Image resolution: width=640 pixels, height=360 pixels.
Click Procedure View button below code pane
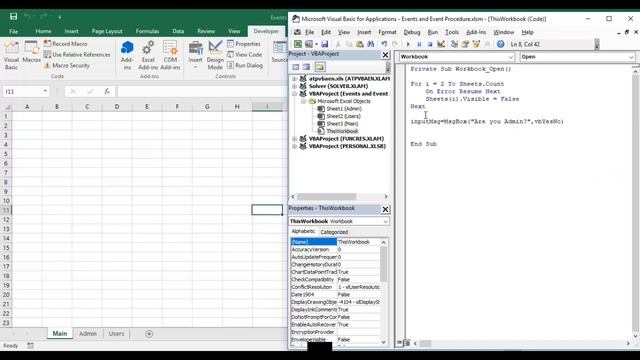[x=400, y=343]
